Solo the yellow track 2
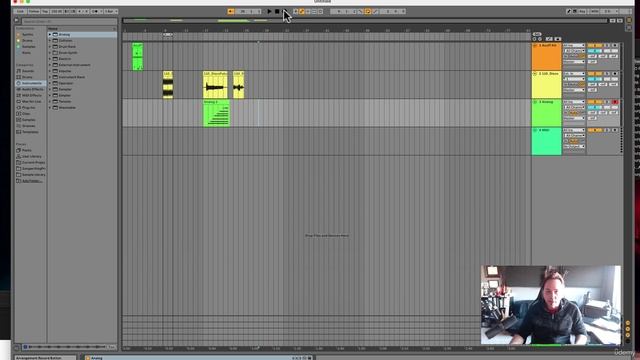The height and width of the screenshot is (360, 640). 607,74
